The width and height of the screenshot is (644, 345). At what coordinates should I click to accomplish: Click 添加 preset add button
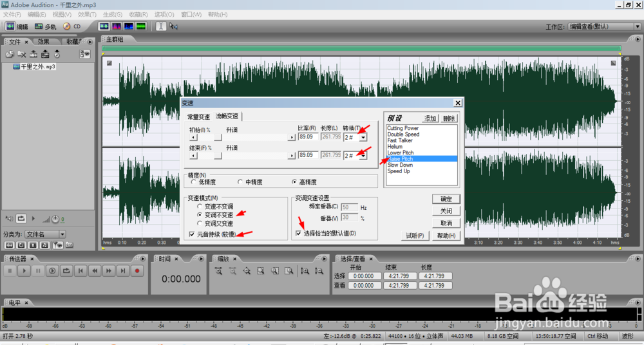[x=430, y=118]
